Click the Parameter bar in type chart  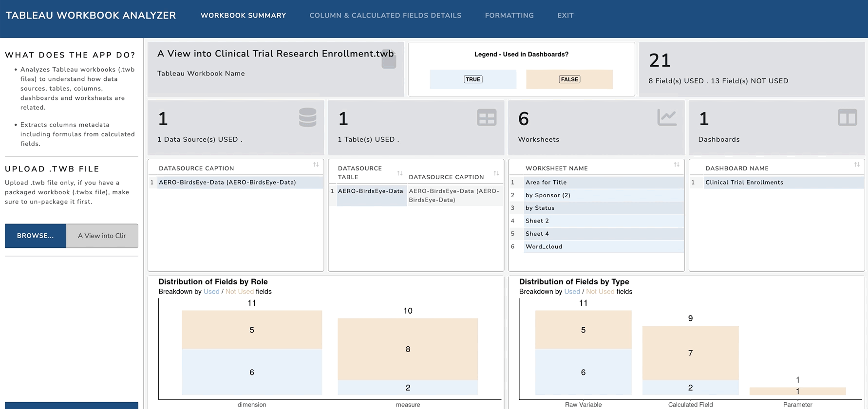tap(797, 391)
